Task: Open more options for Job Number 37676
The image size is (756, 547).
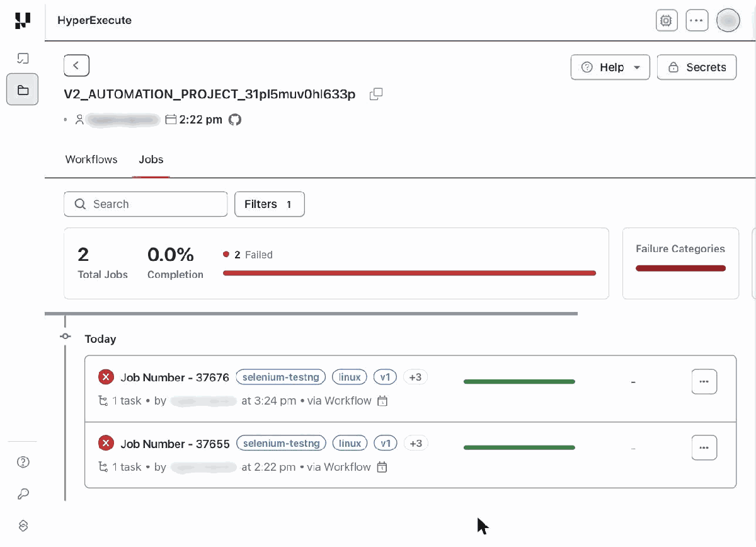Action: pyautogui.click(x=704, y=382)
